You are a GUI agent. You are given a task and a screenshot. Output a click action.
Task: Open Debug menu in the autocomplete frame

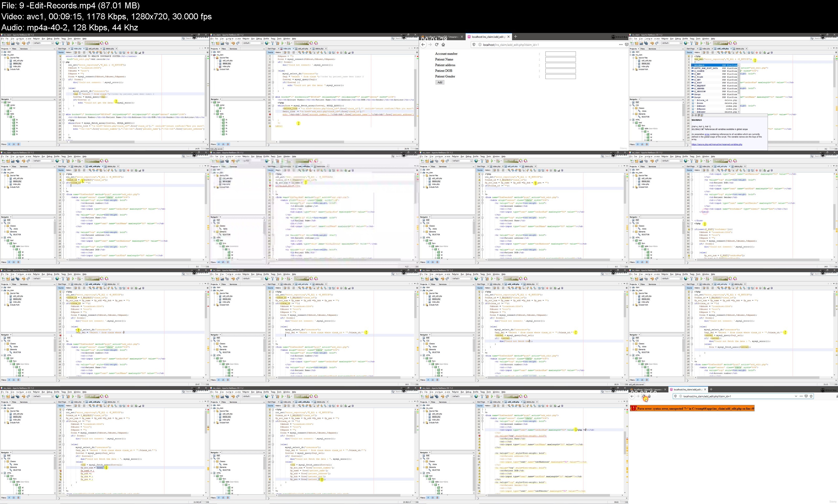click(x=678, y=39)
